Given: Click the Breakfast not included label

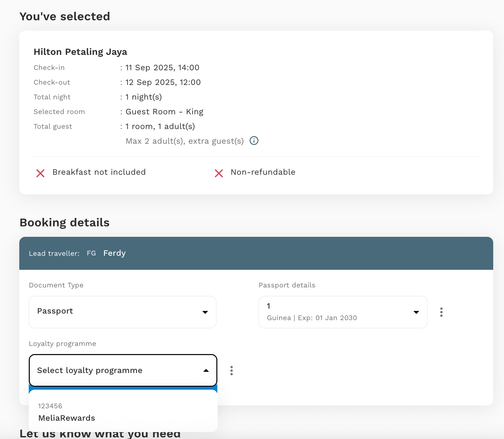Looking at the screenshot, I should (99, 172).
